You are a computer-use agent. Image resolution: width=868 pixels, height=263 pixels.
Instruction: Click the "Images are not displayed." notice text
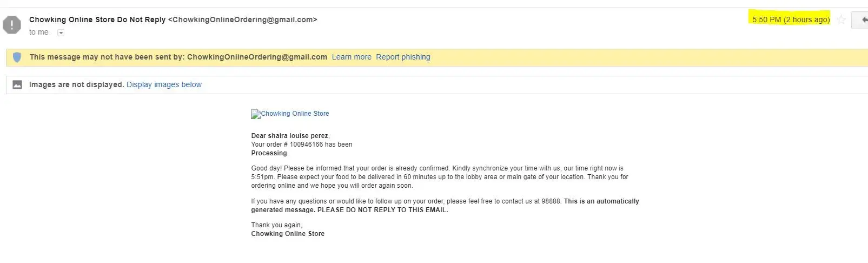[x=76, y=85]
